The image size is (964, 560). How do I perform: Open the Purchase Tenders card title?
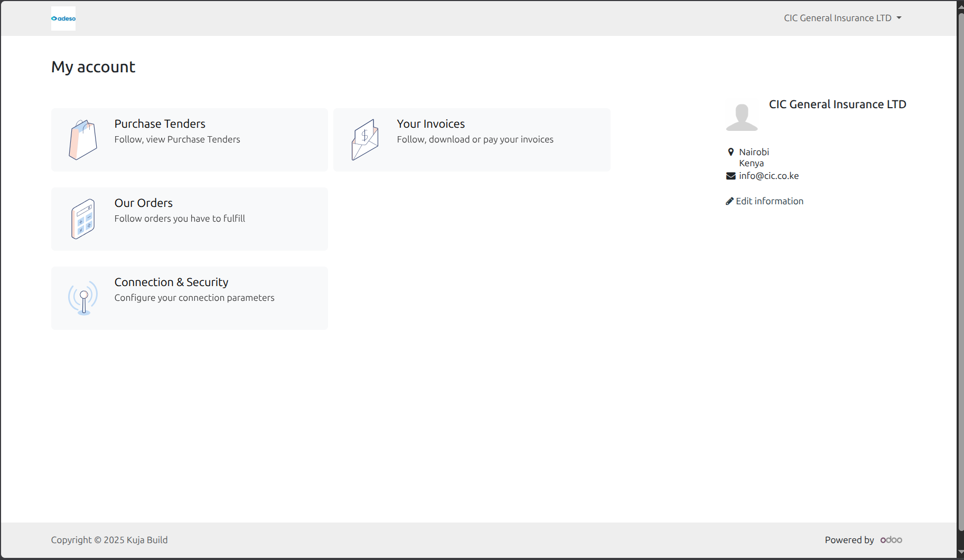coord(160,124)
